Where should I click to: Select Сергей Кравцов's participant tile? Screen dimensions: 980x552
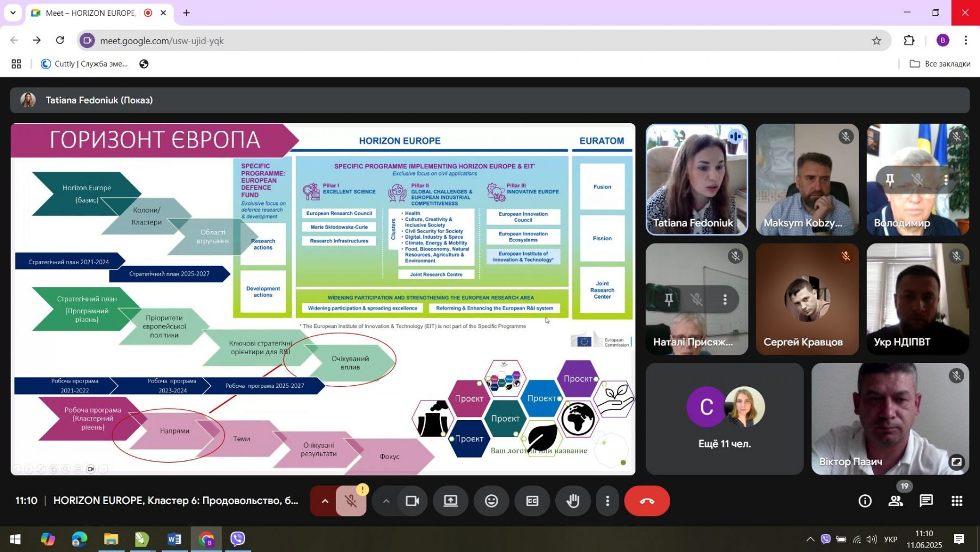coord(807,299)
